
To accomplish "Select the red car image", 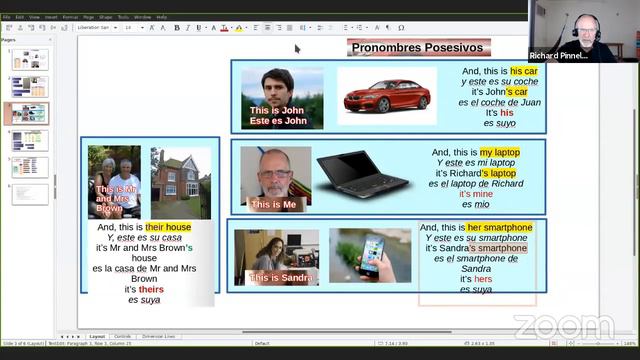I will tap(387, 96).
